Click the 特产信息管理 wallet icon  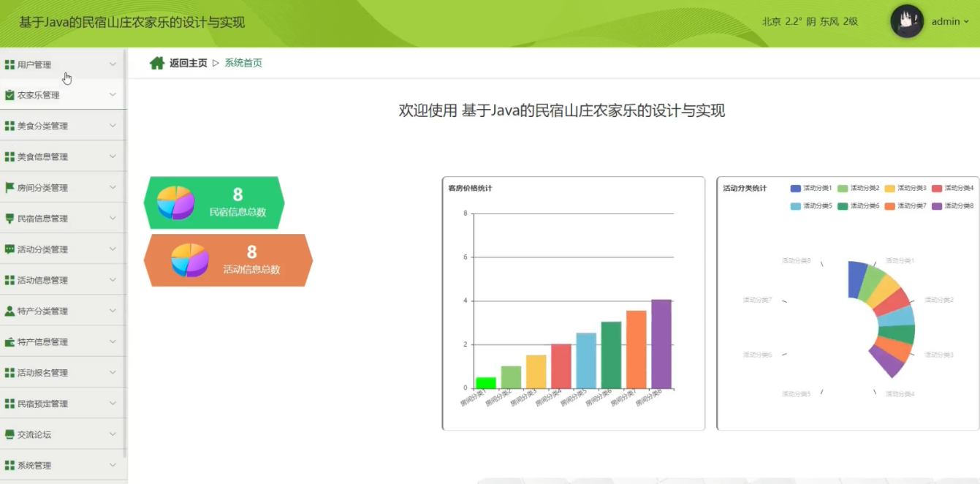coord(10,342)
